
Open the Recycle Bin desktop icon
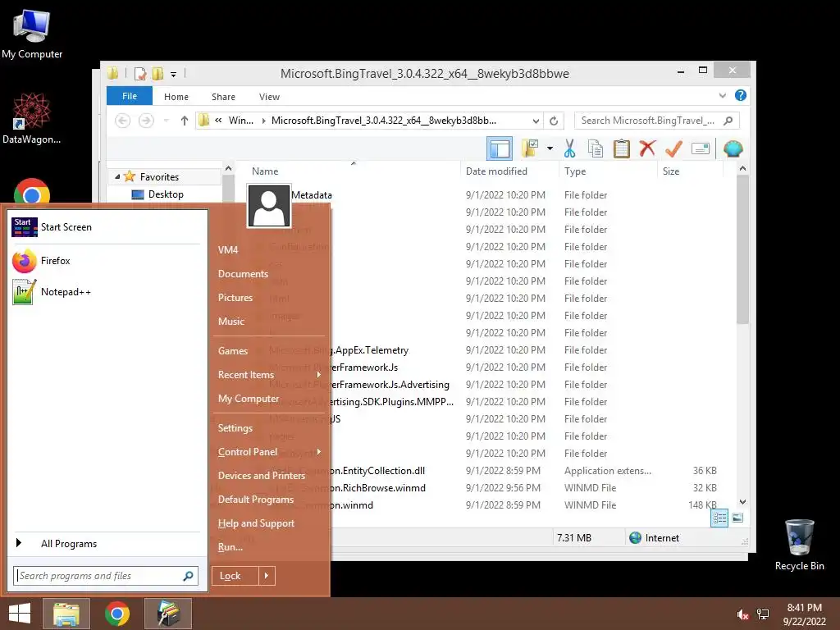pos(799,545)
